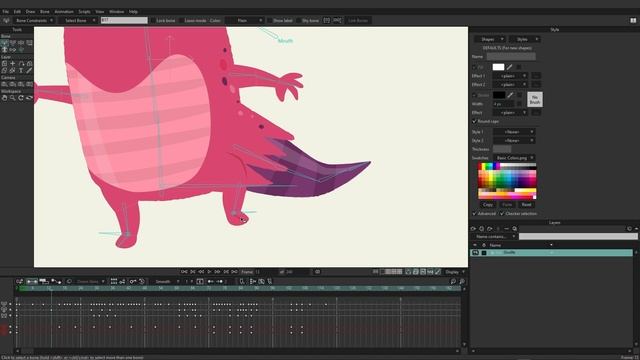Image resolution: width=640 pixels, height=360 pixels.
Task: Toggle visibility of the highlighted layer
Action: [x=475, y=253]
